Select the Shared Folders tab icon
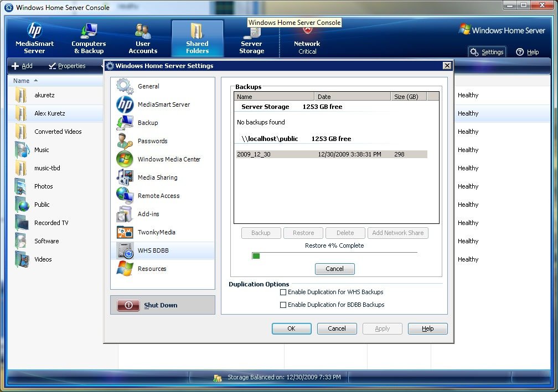Screen dimensions: 558x392 (197, 30)
